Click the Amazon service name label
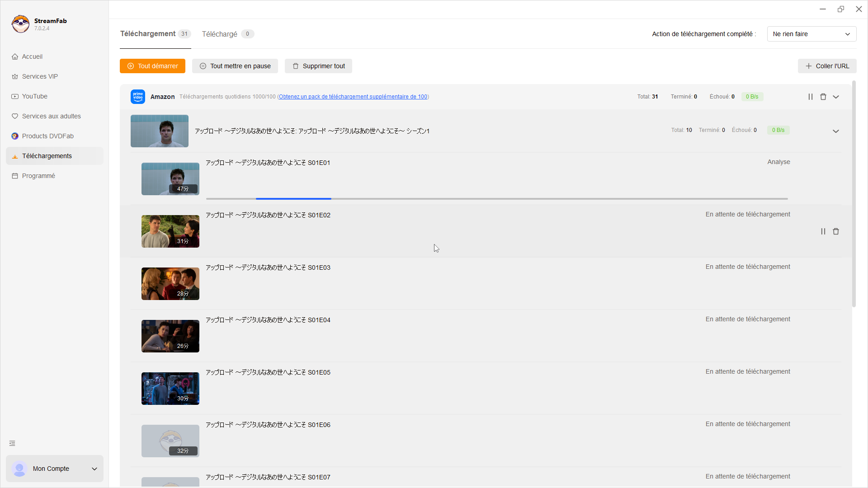The width and height of the screenshot is (868, 488). 162,97
